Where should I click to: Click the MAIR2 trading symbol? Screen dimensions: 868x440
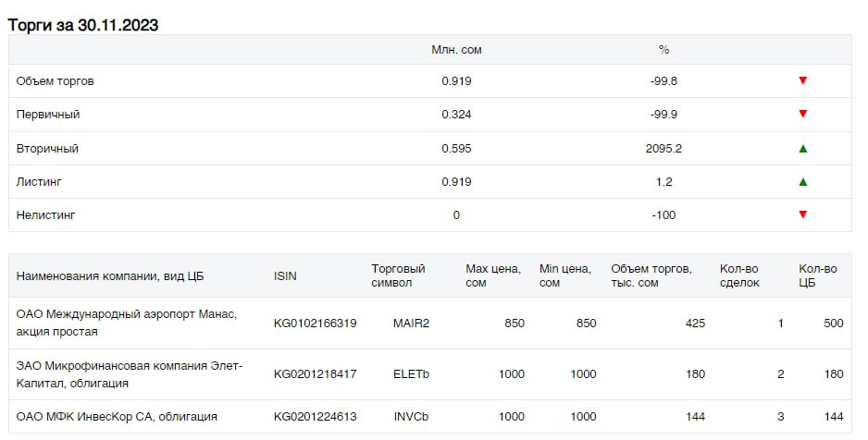[411, 324]
